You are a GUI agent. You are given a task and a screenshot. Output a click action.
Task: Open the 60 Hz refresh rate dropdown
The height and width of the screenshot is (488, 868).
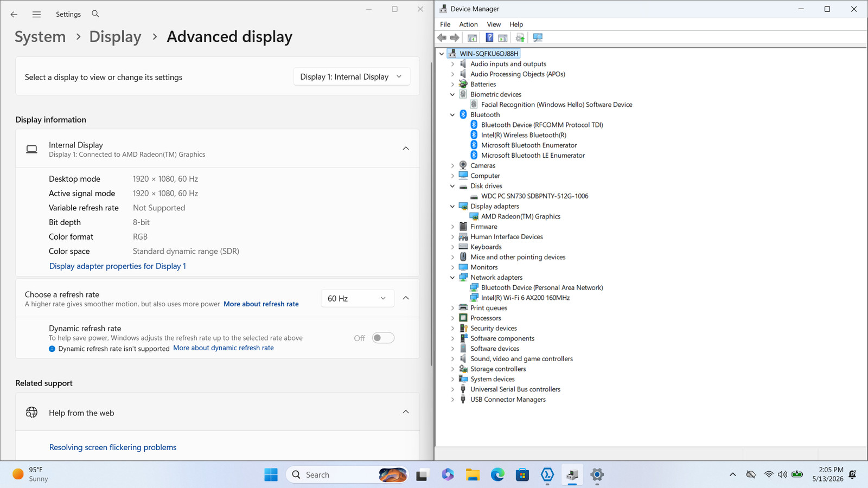point(357,298)
